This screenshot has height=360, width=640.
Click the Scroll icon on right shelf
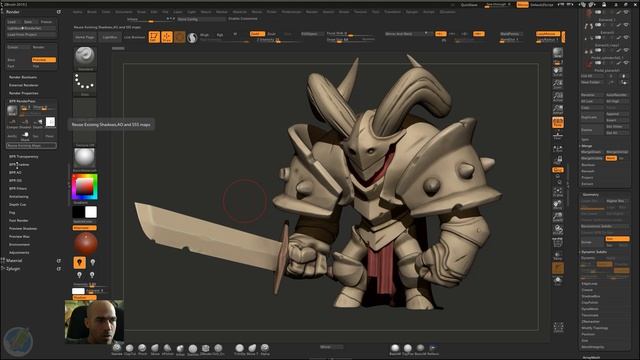(558, 72)
